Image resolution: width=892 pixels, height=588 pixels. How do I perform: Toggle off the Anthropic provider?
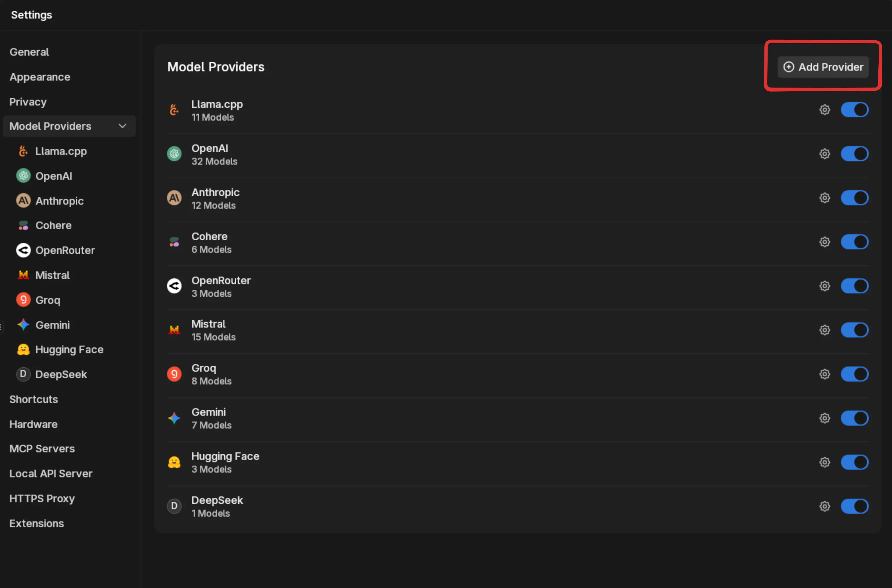[855, 198]
